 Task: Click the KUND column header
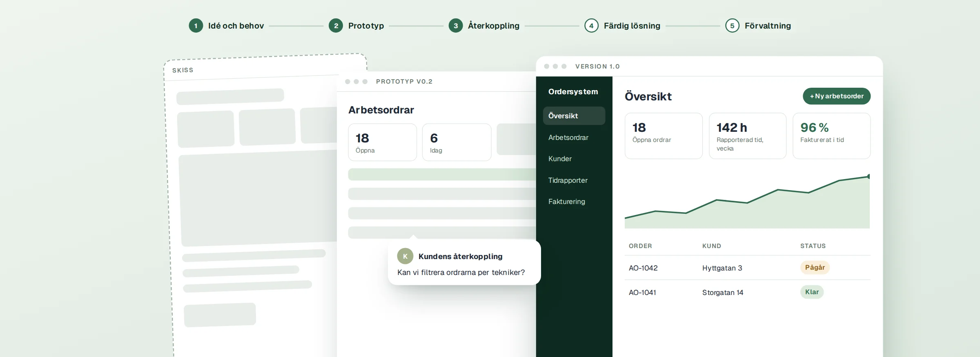[x=712, y=246]
